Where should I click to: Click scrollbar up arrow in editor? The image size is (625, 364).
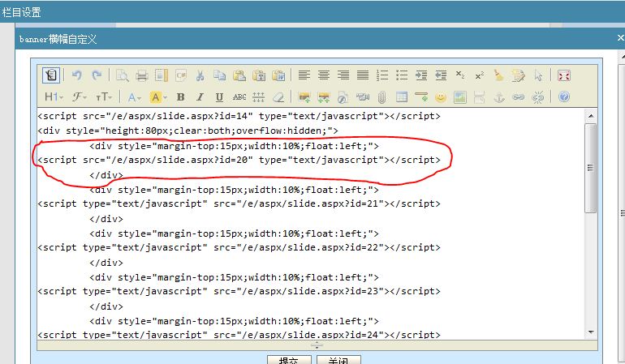591,116
